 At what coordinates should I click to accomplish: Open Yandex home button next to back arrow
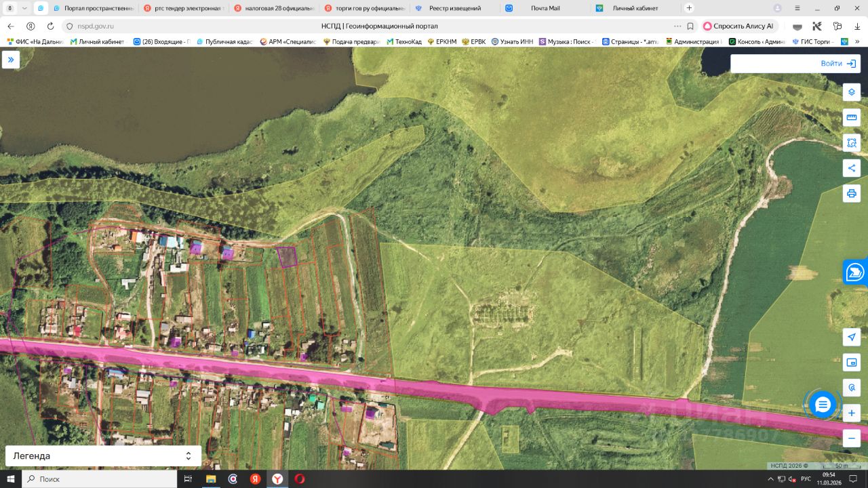coord(31,26)
